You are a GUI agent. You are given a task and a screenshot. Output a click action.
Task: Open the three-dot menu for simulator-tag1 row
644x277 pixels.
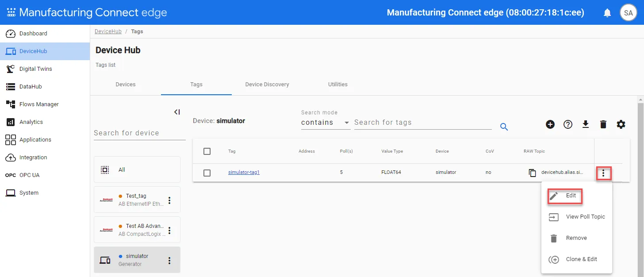click(603, 173)
